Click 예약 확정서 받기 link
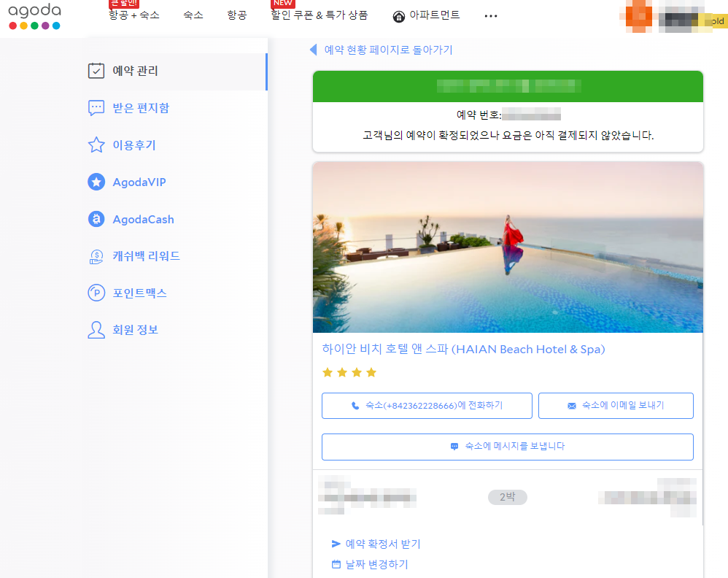728x578 pixels. [x=379, y=544]
